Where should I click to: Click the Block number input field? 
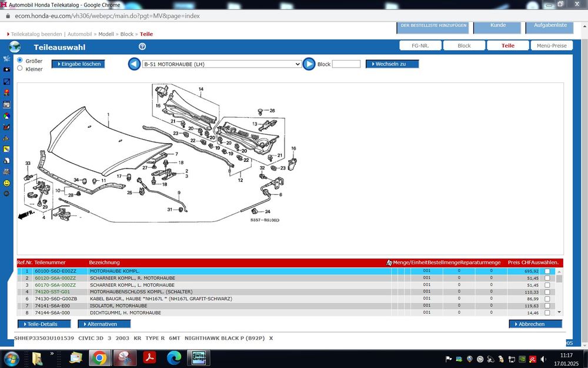coord(346,64)
